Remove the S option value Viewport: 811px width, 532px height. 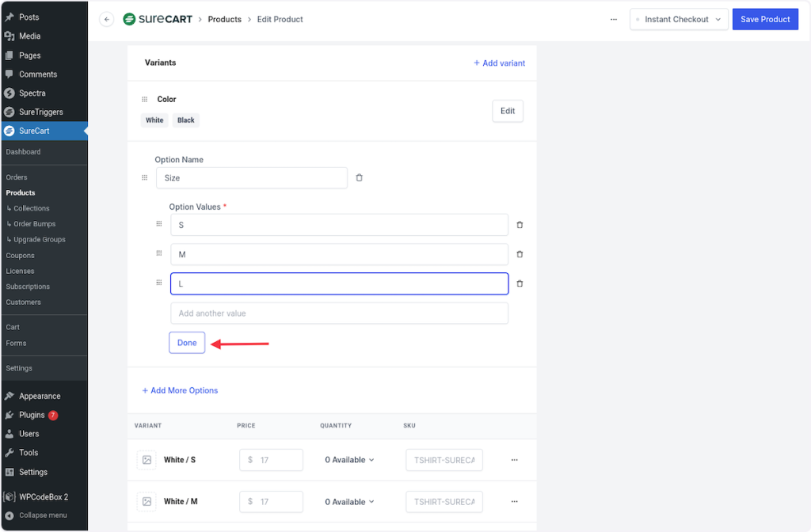pos(520,225)
